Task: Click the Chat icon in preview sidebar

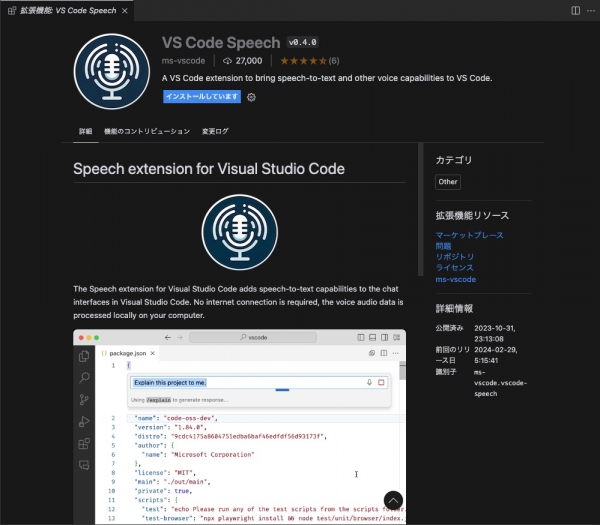Action: (84, 465)
